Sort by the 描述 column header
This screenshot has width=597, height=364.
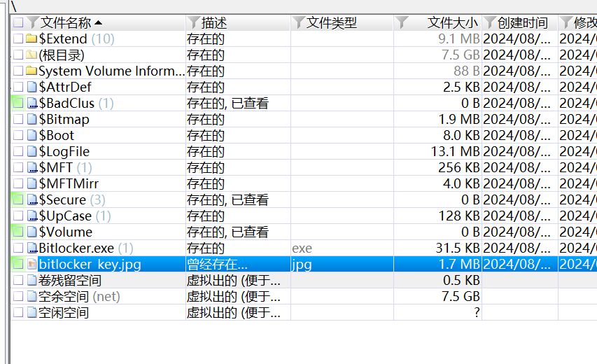[x=214, y=23]
